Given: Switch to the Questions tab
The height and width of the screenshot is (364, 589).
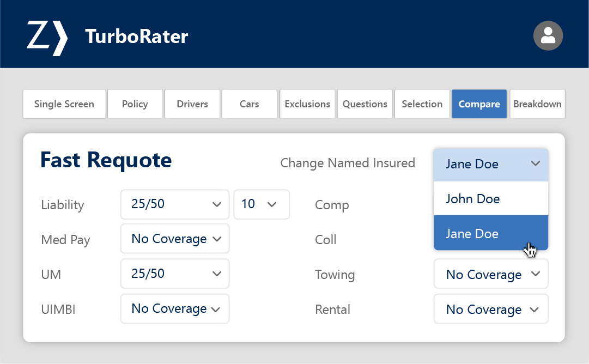Looking at the screenshot, I should 365,104.
